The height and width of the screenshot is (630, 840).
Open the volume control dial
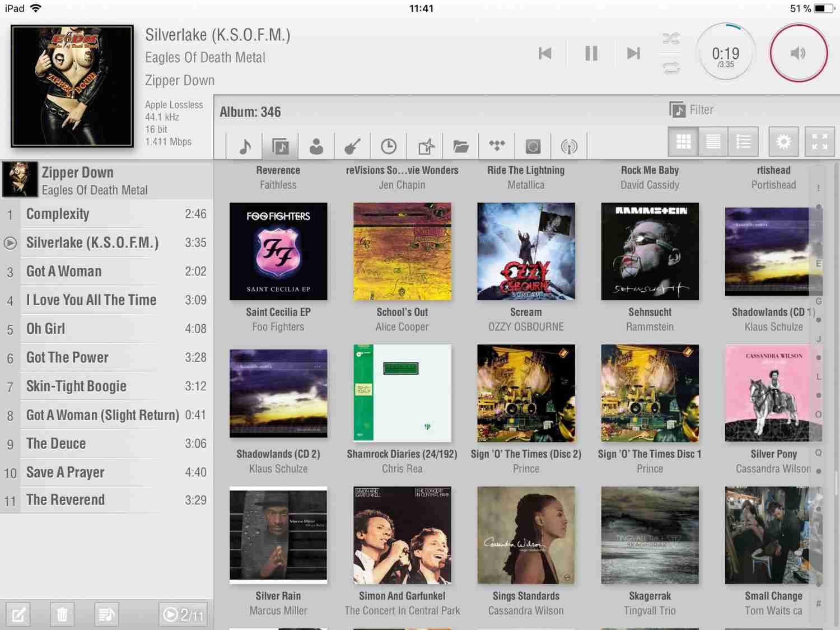coord(799,53)
